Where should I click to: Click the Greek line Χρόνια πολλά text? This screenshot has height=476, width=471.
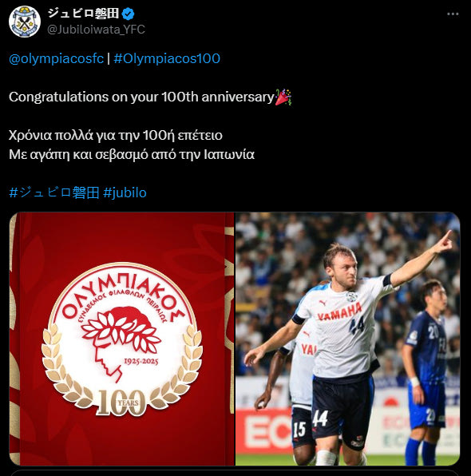[x=116, y=135]
